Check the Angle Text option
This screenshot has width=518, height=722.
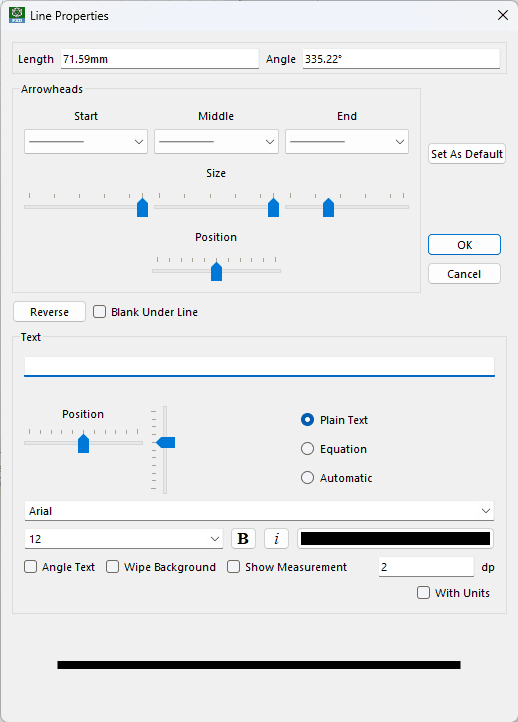coord(30,566)
